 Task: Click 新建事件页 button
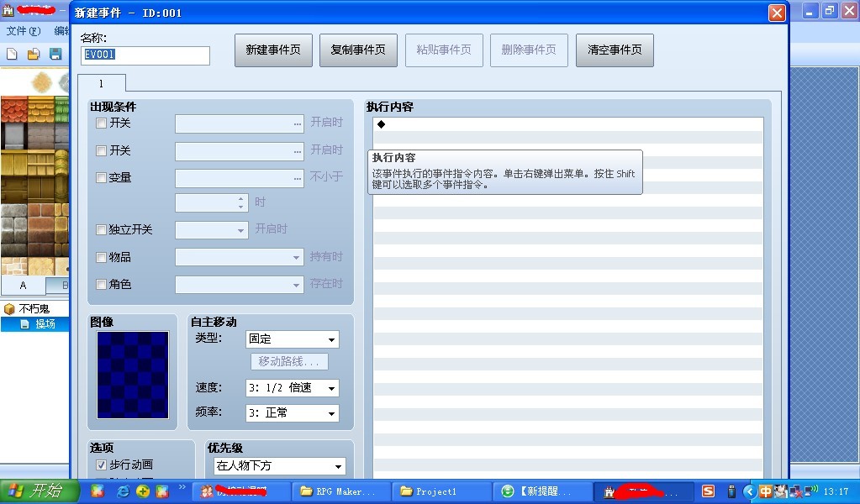[274, 50]
